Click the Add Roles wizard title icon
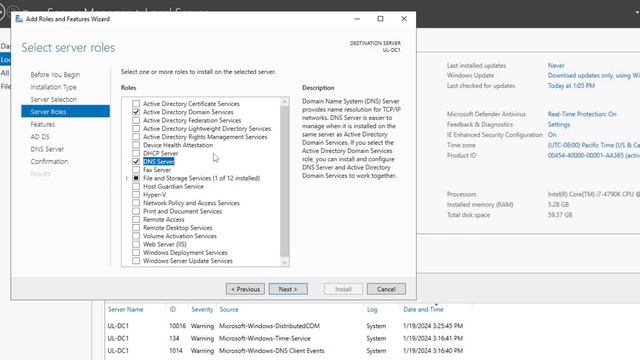 19,19
